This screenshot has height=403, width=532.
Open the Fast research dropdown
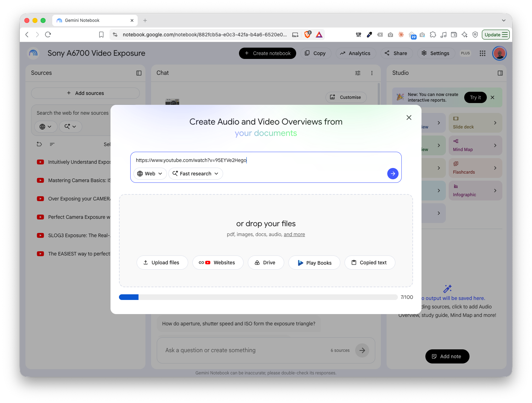196,174
